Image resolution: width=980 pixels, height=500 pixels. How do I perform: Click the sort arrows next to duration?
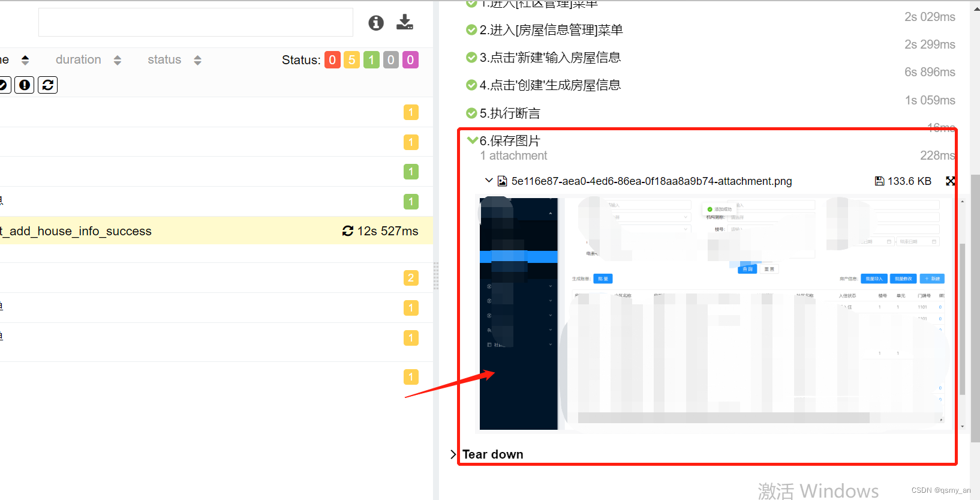(118, 60)
